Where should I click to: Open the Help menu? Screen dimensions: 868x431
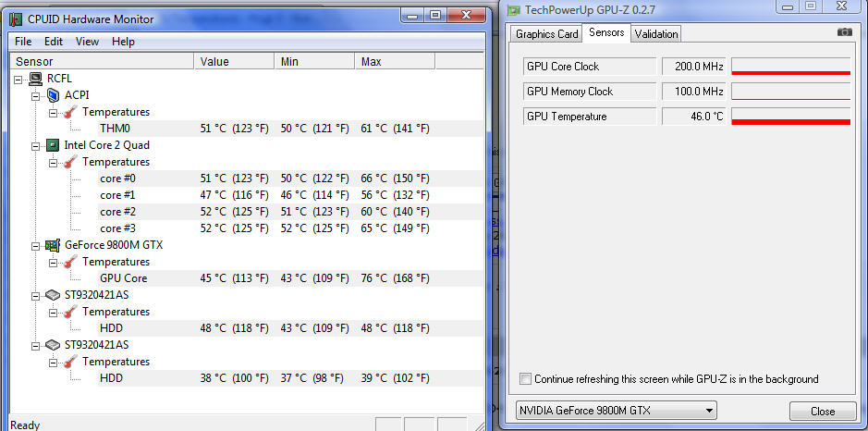[x=123, y=42]
